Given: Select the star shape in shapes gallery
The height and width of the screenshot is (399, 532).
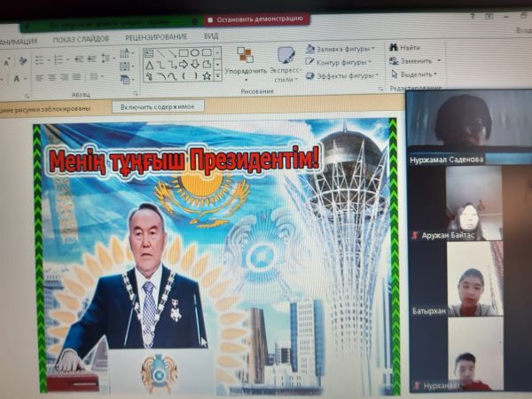Looking at the screenshot, I should (x=207, y=76).
